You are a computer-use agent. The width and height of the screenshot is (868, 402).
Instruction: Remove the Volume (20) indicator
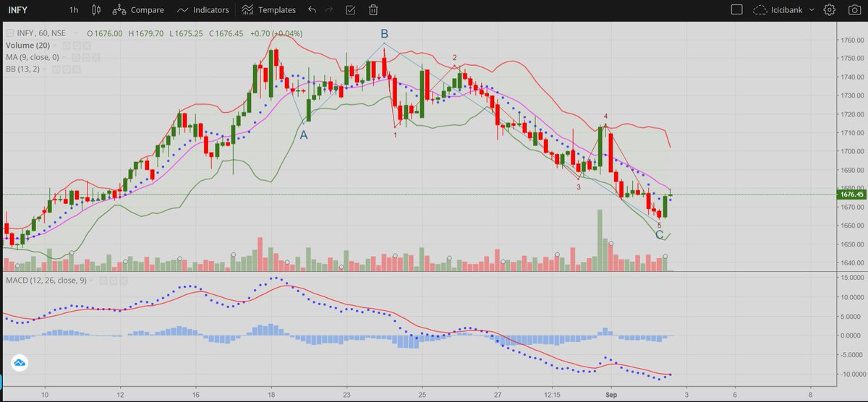[87, 46]
